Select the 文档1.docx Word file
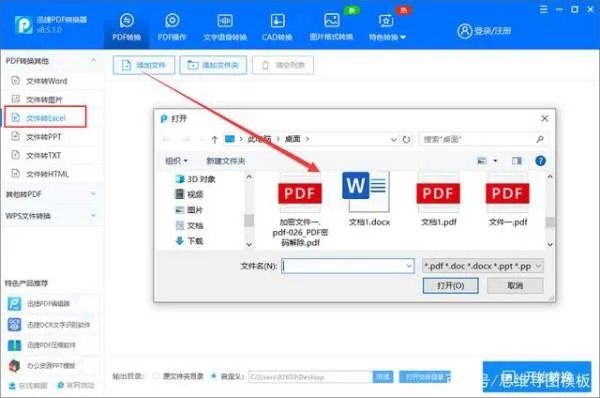 pos(369,199)
